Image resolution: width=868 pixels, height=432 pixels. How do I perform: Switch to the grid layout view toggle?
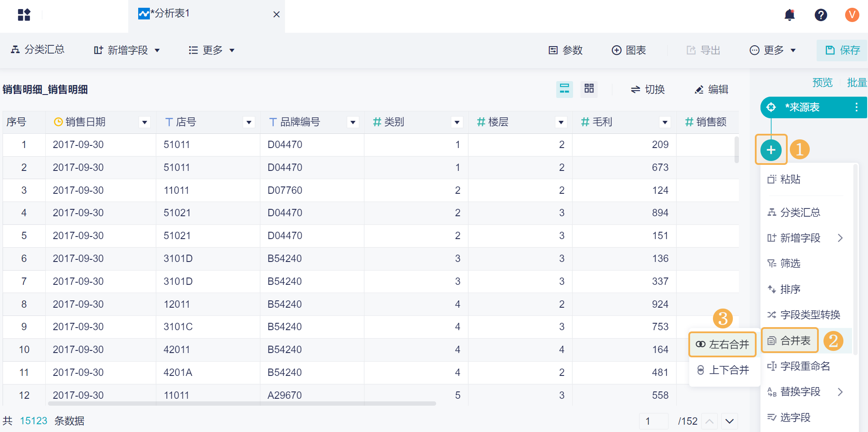pyautogui.click(x=589, y=89)
